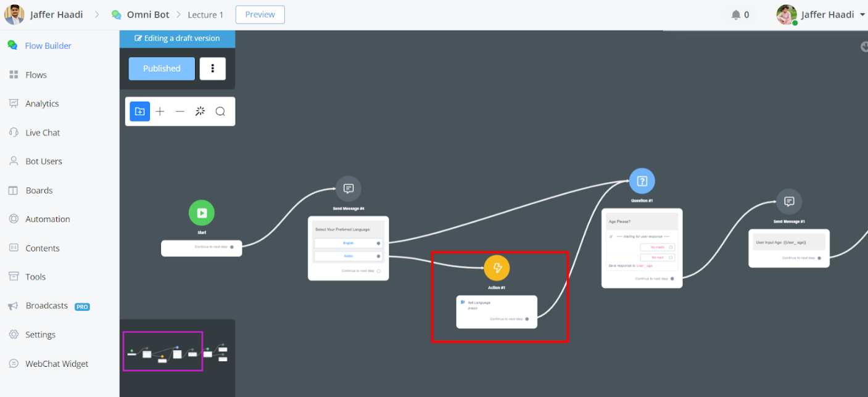Screen dimensions: 868x397
Task: Zoom out with the minus icon
Action: pyautogui.click(x=180, y=112)
